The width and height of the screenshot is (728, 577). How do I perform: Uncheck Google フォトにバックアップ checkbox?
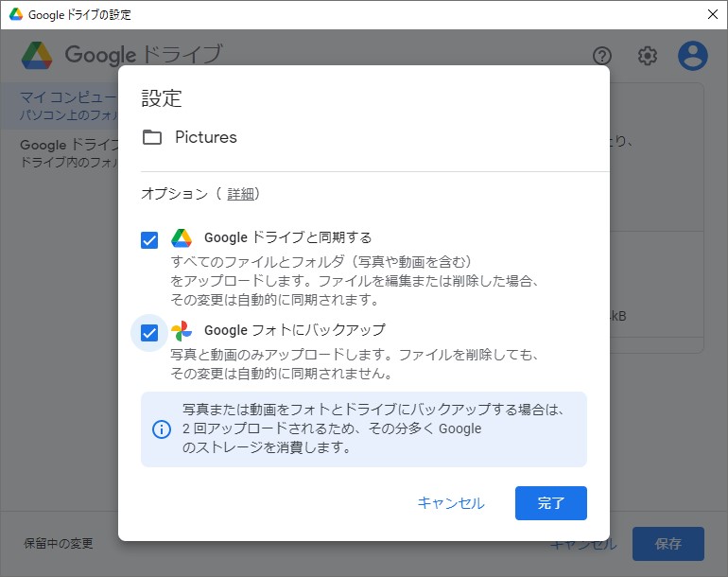[x=149, y=333]
